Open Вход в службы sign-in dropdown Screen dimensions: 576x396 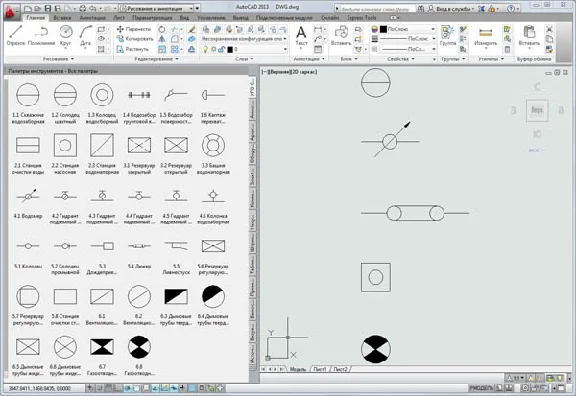451,8
